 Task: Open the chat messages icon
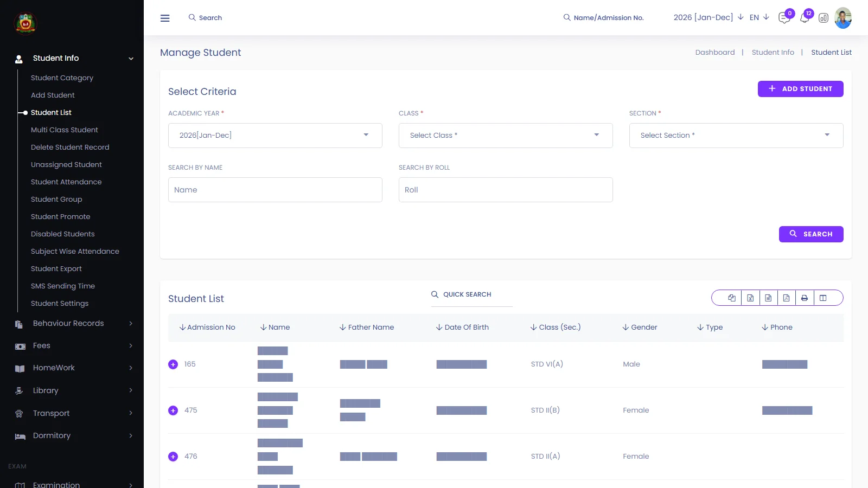tap(784, 18)
